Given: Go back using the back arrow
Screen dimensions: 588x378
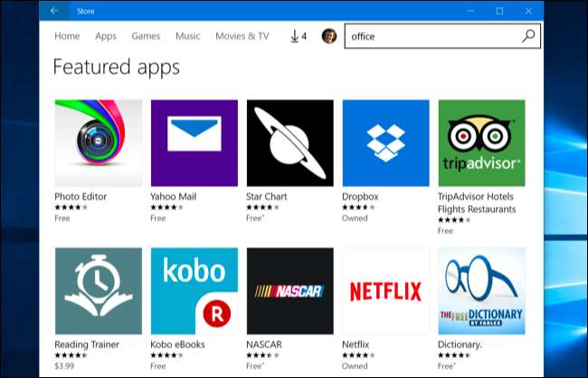Looking at the screenshot, I should [x=54, y=11].
